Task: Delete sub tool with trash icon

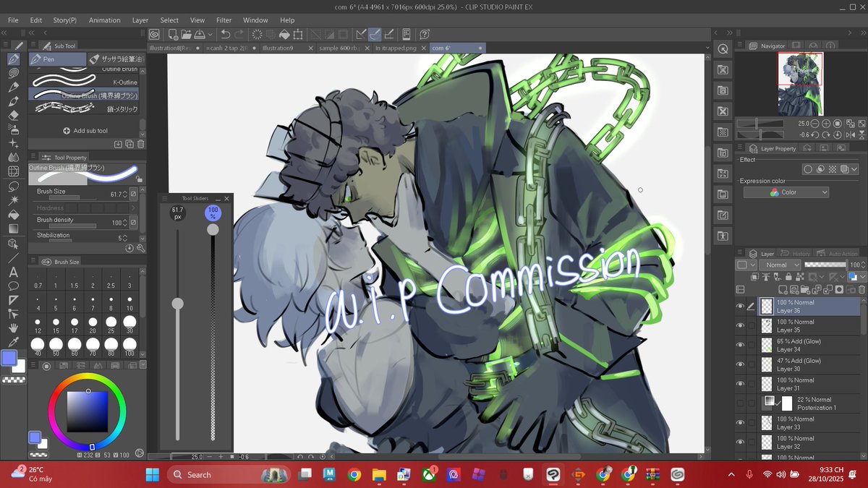Action: tap(140, 144)
